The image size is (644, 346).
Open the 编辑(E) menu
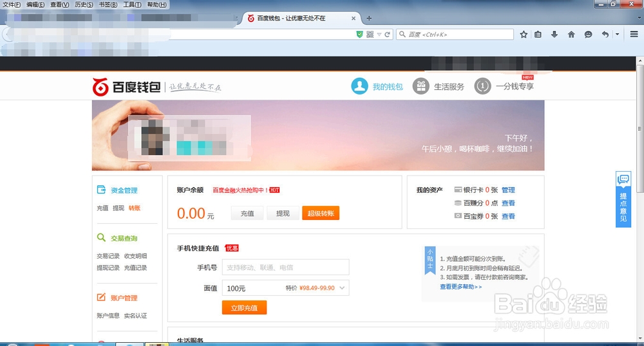pos(35,5)
